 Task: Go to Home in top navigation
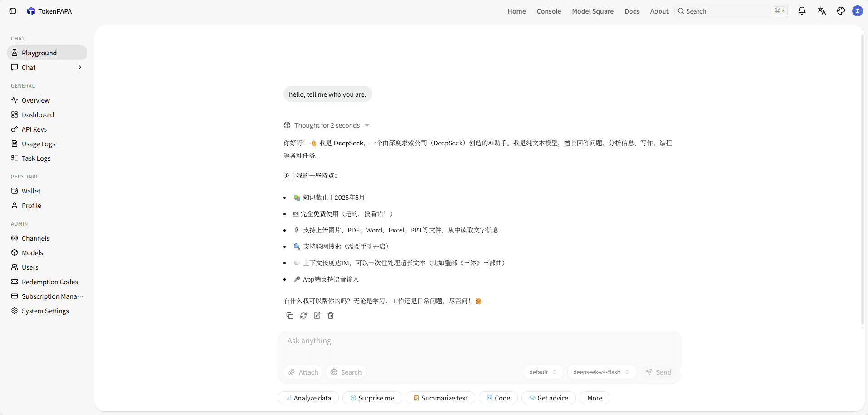[516, 11]
